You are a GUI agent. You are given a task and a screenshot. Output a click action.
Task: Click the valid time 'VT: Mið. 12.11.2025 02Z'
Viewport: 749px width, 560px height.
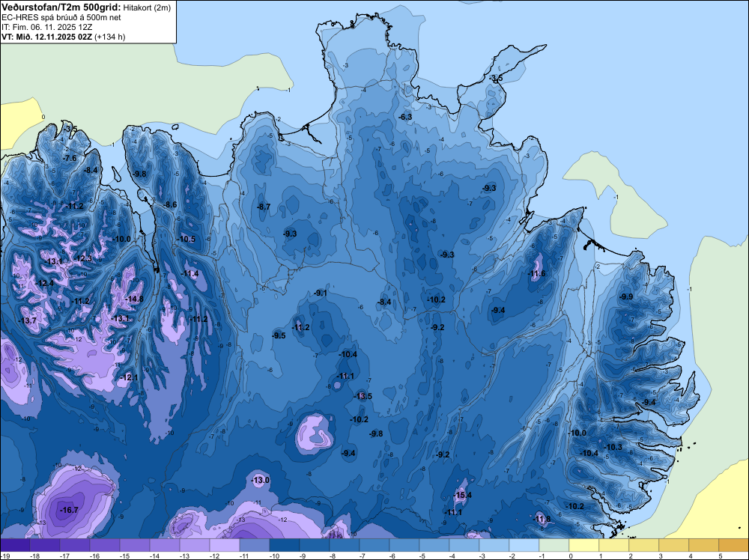point(46,37)
